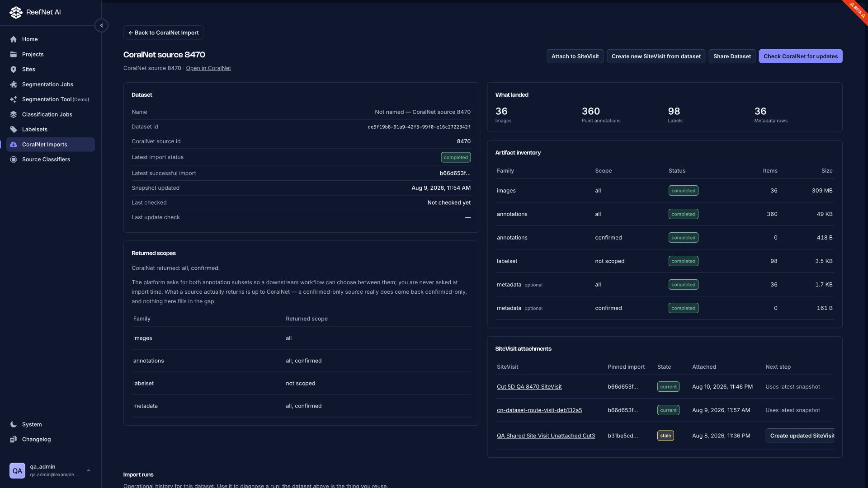
Task: Open Segmentation Jobs in the sidebar
Action: coord(51,84)
